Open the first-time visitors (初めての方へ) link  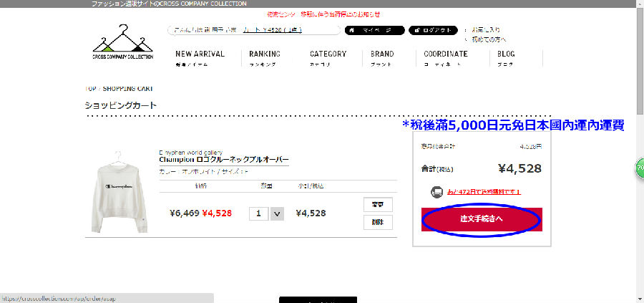pos(489,39)
